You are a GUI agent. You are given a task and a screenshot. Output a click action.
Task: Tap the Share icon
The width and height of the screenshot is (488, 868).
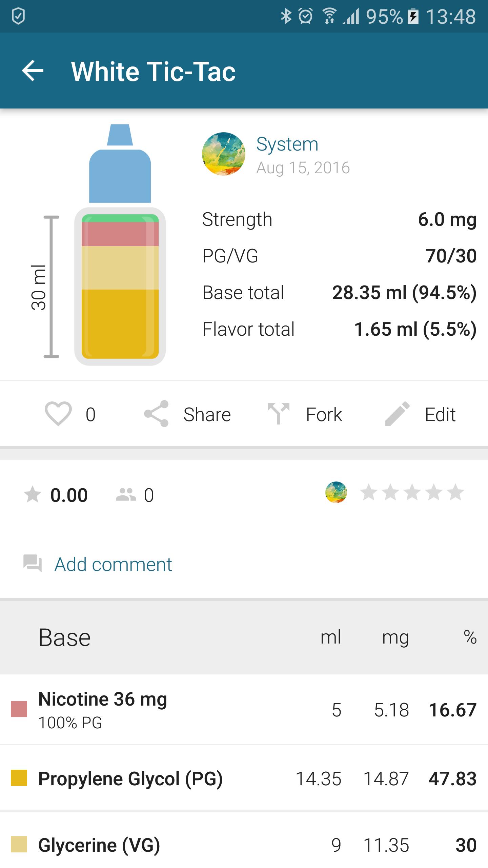click(156, 414)
